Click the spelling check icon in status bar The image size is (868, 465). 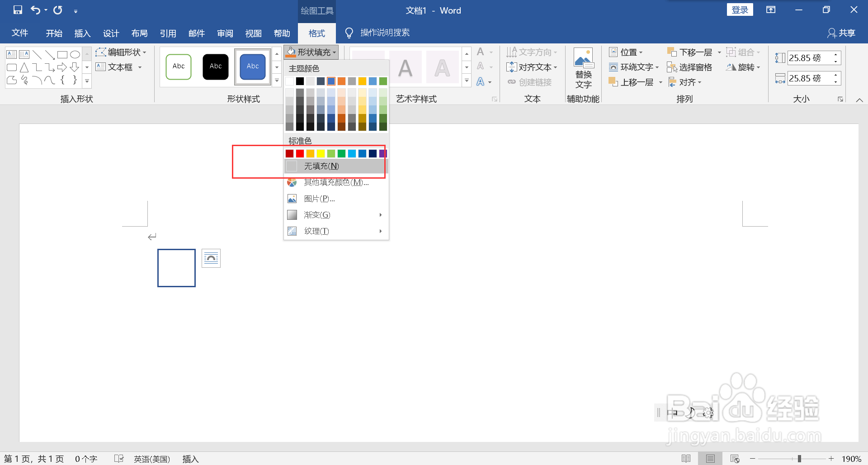[x=119, y=459]
